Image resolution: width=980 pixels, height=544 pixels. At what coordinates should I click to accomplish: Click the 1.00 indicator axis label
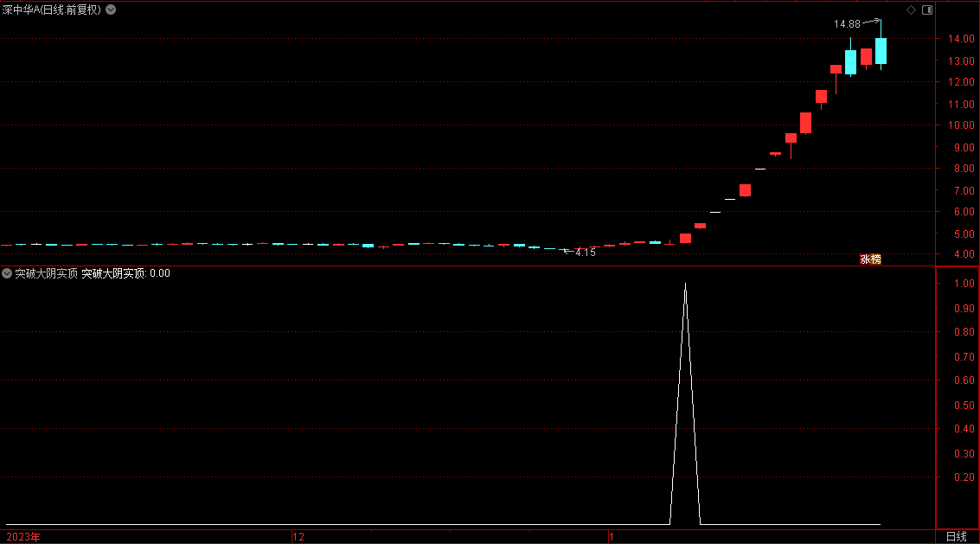(x=964, y=284)
